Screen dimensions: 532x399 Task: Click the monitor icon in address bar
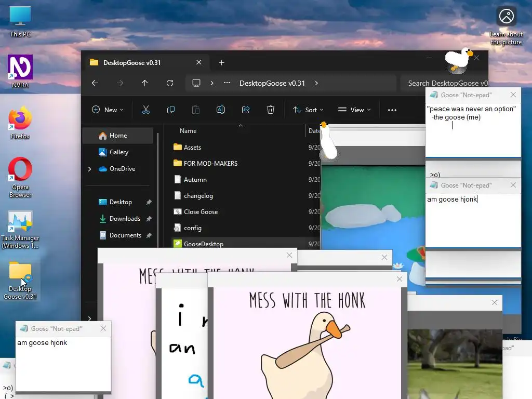coord(196,83)
